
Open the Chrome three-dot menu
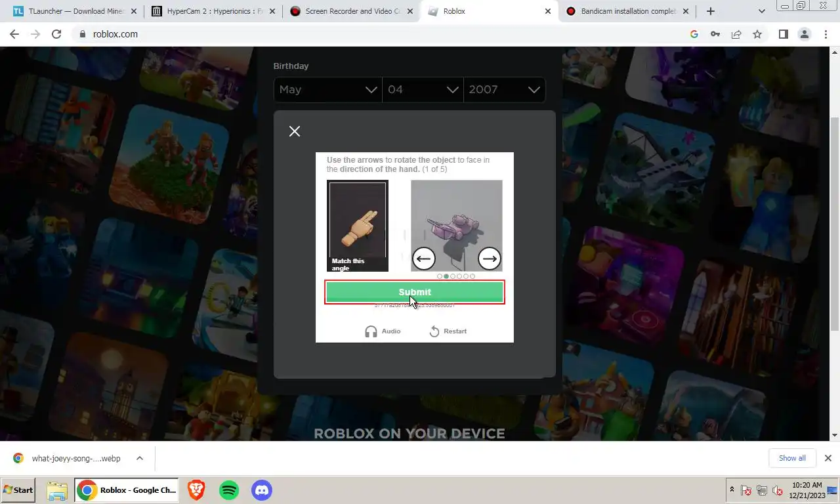click(x=826, y=34)
